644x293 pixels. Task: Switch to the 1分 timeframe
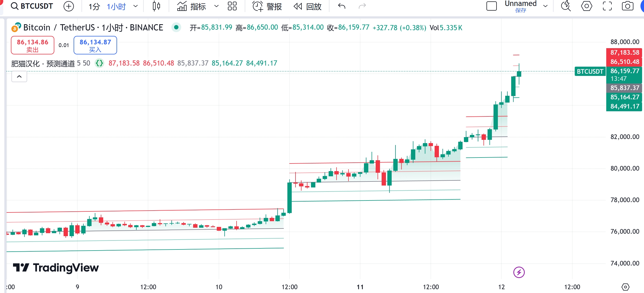94,6
